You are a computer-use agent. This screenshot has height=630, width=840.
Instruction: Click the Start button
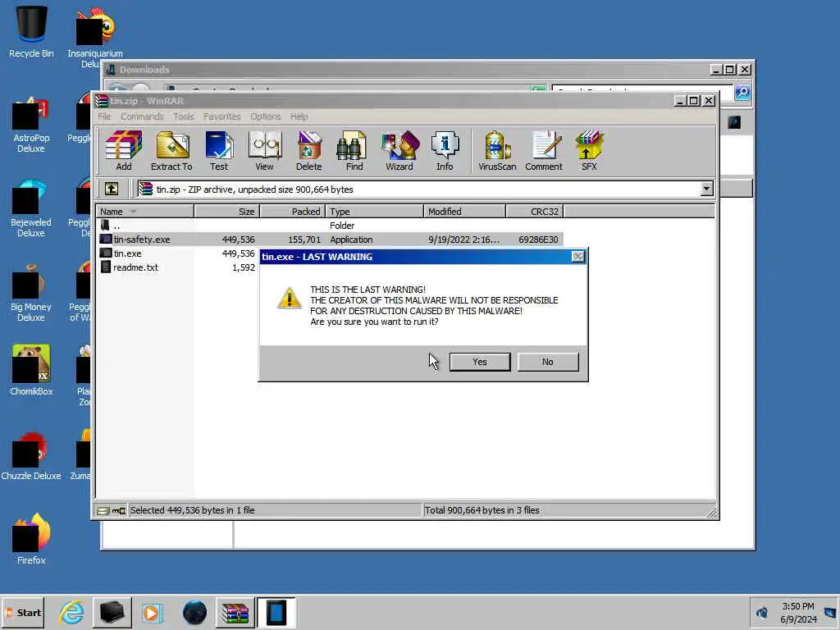point(23,612)
